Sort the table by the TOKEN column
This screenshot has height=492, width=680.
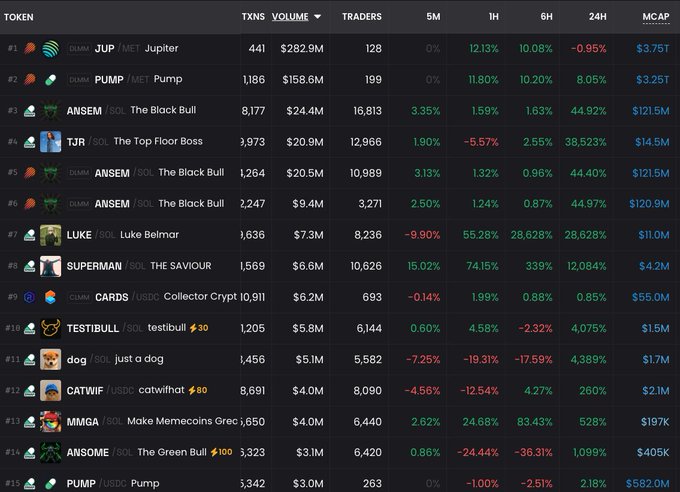[19, 17]
